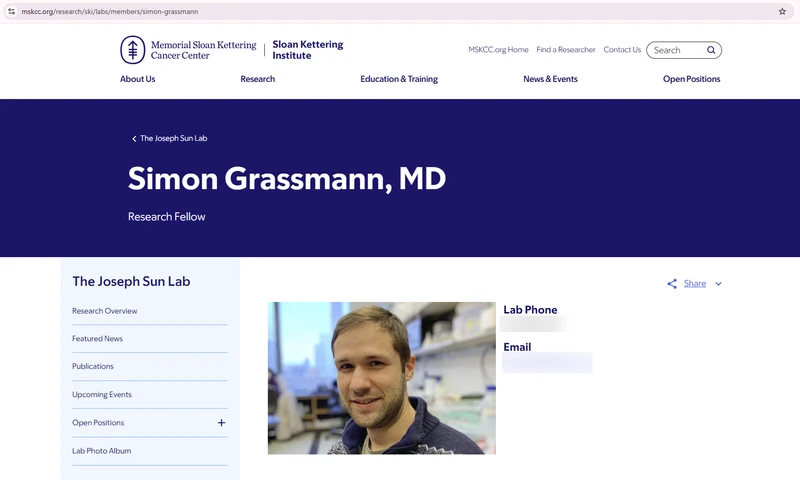Click the back chevron beside The Joseph Sun Lab
Image resolution: width=800 pixels, height=480 pixels.
pyautogui.click(x=134, y=139)
